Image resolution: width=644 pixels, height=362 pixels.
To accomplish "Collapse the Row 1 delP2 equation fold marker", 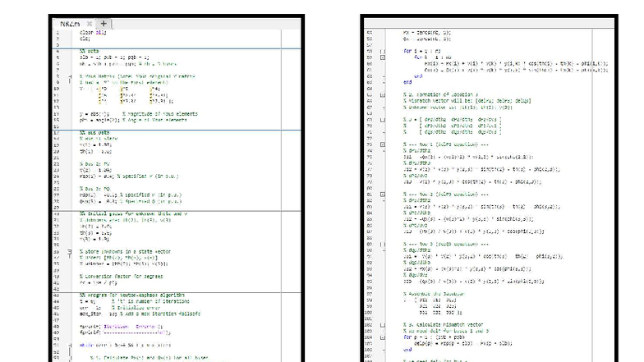I will 383,144.
